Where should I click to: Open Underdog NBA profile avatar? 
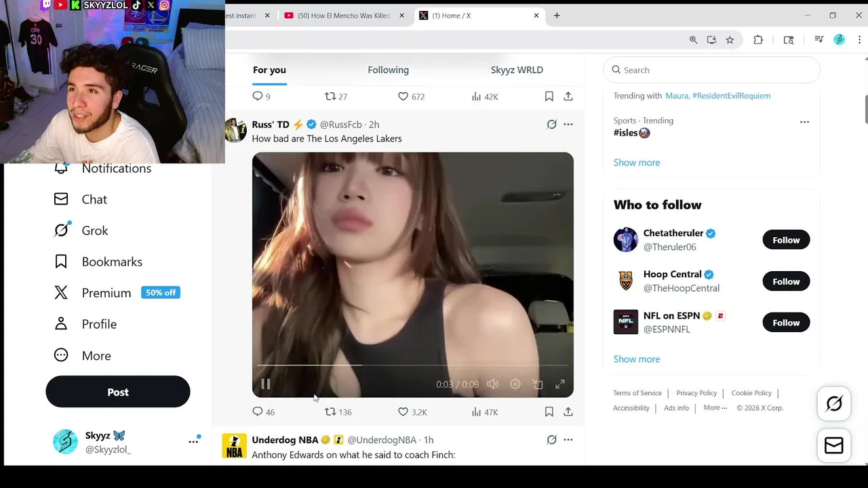pos(235,446)
